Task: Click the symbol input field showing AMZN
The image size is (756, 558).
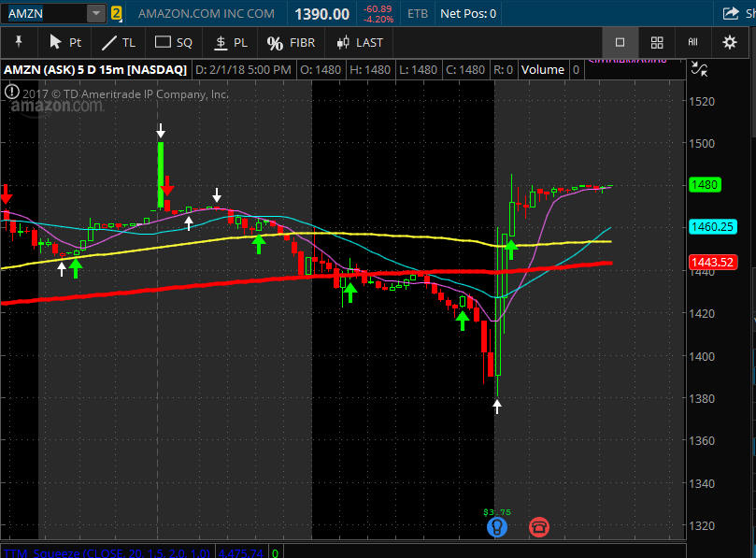Action: 45,13
